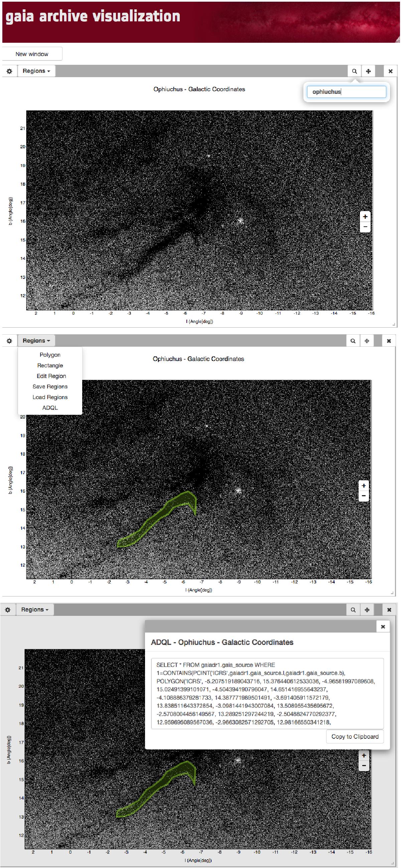Click move icon in the ADQL plot panel toolbar
The width and height of the screenshot is (401, 868).
pyautogui.click(x=367, y=610)
